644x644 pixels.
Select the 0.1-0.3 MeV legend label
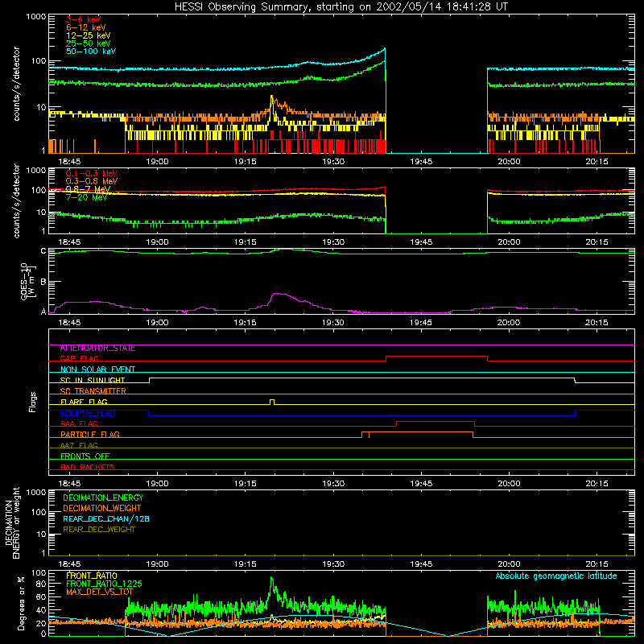(x=91, y=173)
